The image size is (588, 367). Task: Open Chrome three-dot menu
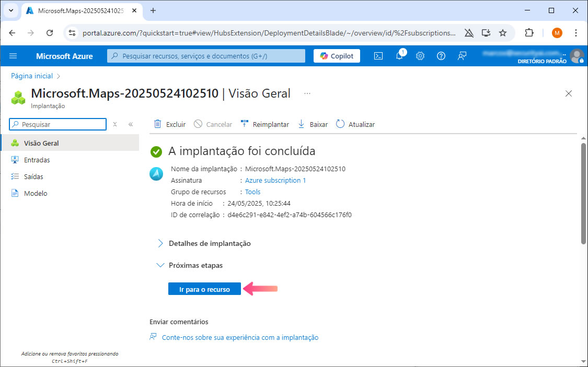[x=575, y=33]
